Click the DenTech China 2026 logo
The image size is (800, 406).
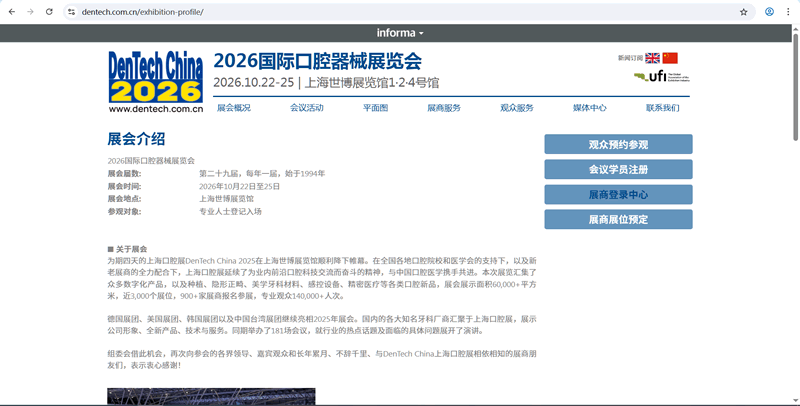click(156, 81)
